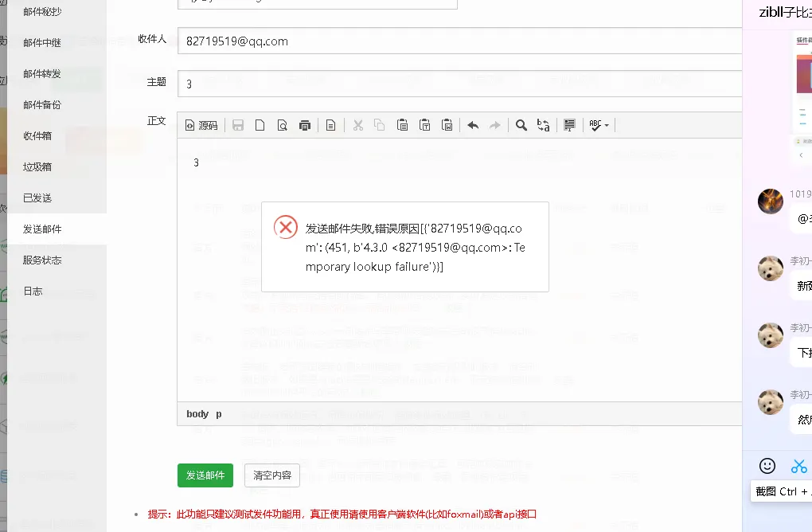The image size is (812, 532).
Task: Create a new page in the editor toolbar
Action: (260, 125)
